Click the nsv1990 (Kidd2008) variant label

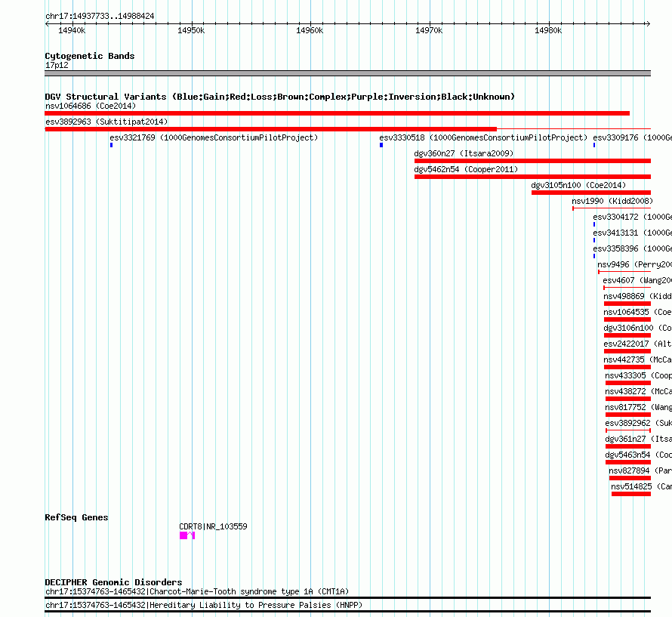[x=612, y=201]
